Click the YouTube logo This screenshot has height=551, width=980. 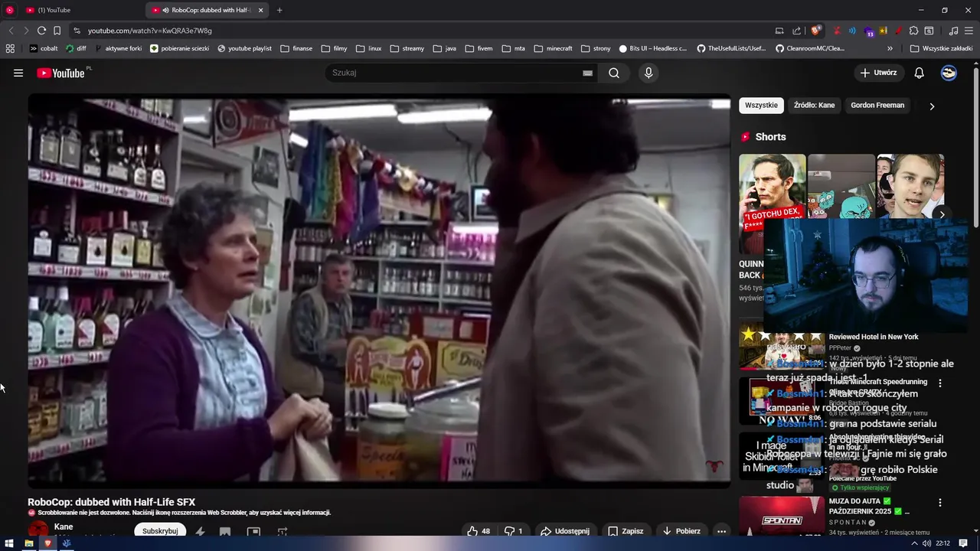61,73
